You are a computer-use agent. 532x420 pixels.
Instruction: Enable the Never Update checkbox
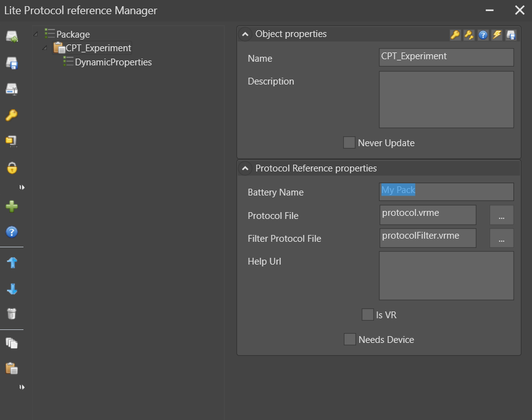(x=349, y=143)
